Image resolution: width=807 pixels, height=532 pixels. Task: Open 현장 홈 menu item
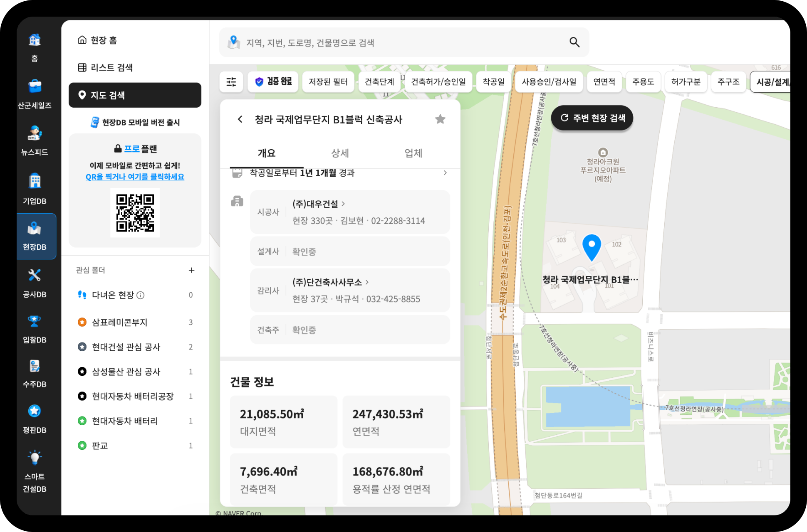point(135,40)
